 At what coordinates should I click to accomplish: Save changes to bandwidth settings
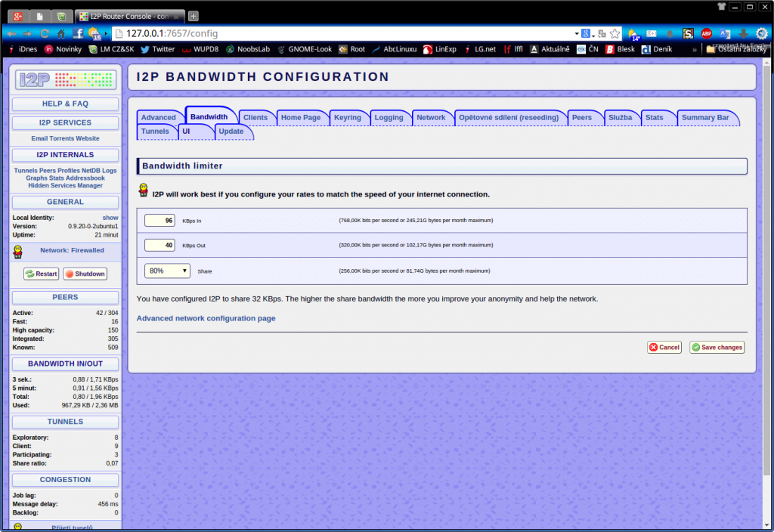(717, 348)
